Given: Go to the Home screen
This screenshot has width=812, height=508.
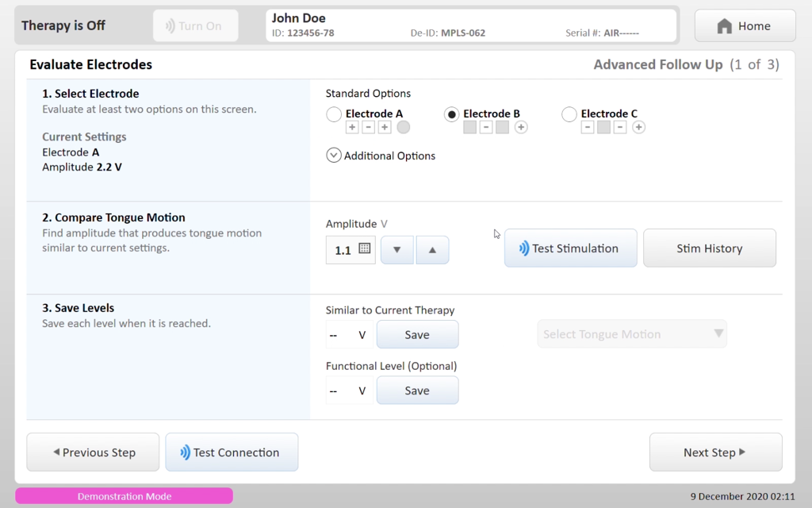Looking at the screenshot, I should coord(745,26).
